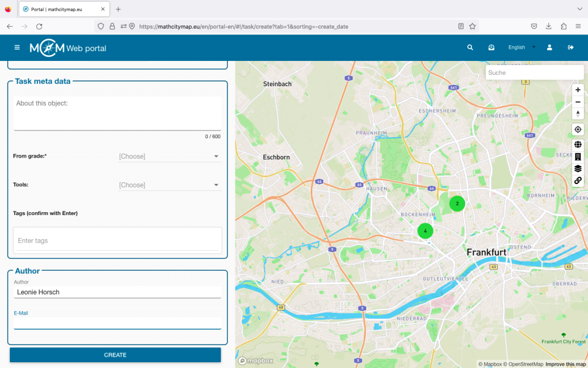Image resolution: width=588 pixels, height=368 pixels.
Task: Open the hamburger menu in the portal header
Action: (x=17, y=48)
